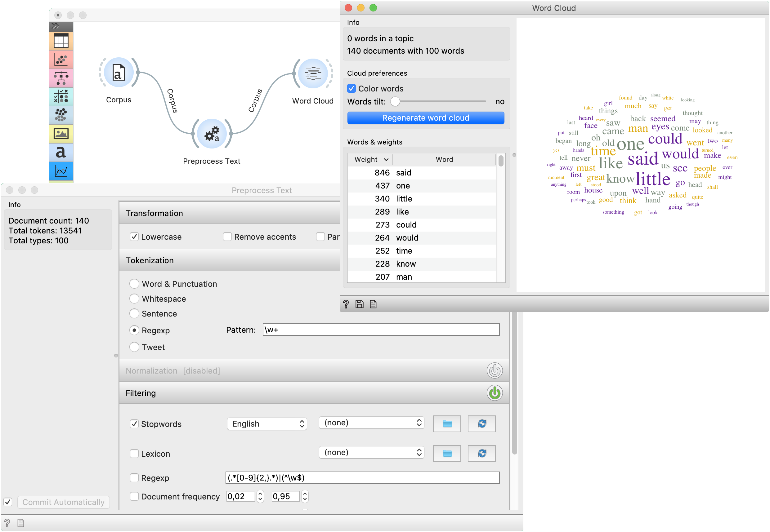
Task: Open the Data category table icon in sidebar
Action: pos(61,41)
